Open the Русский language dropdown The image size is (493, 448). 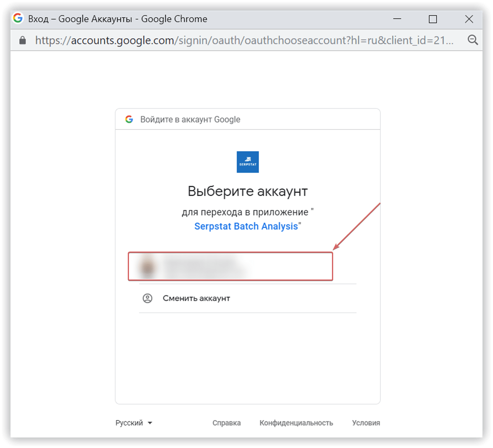[134, 423]
